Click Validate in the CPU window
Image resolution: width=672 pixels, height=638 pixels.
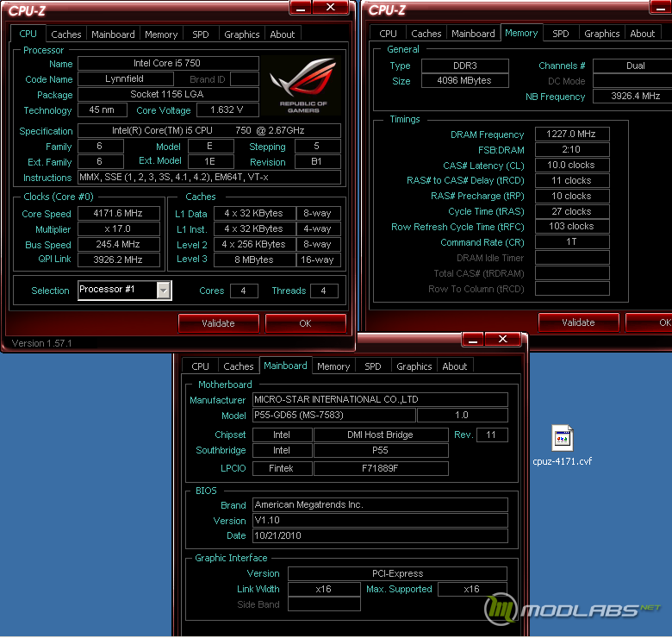(219, 323)
